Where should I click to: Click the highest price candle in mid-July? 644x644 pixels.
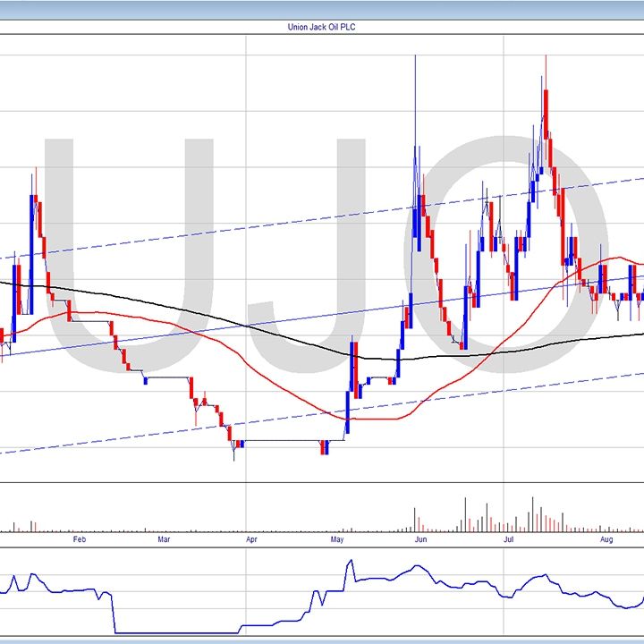(545, 89)
